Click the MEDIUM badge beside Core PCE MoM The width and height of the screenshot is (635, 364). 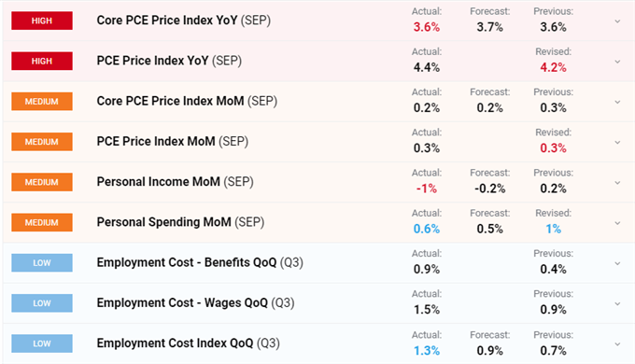(42, 101)
